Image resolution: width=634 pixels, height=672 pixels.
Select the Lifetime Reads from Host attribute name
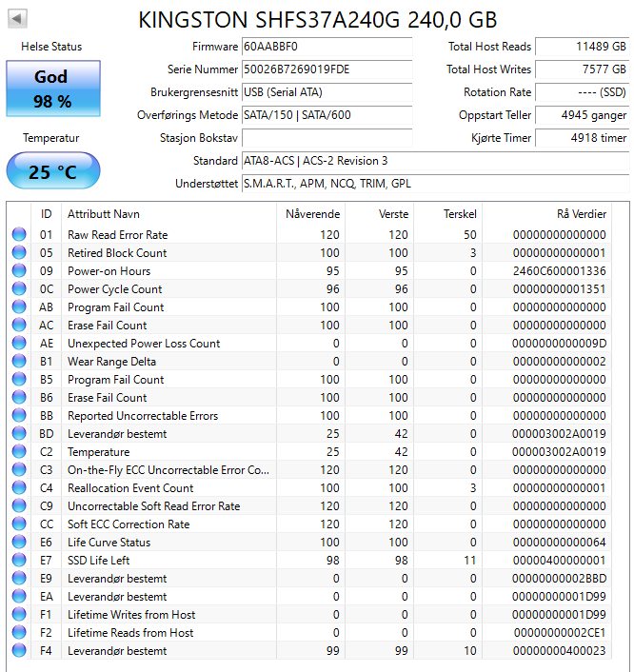click(x=130, y=633)
